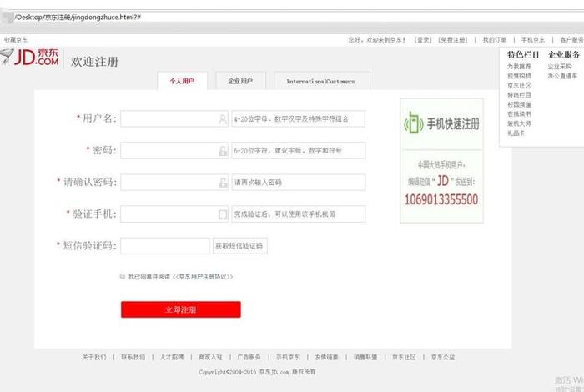Open the 关于我们 footer link

93,357
